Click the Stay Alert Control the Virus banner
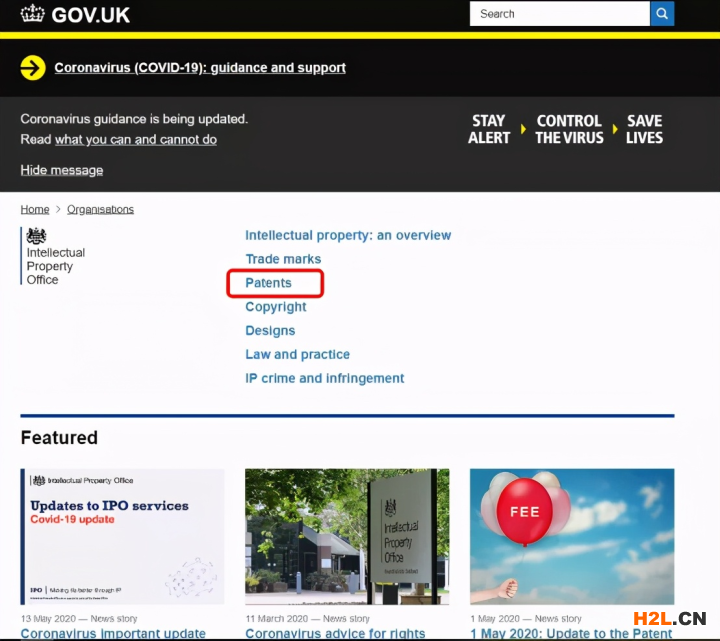Screen dimensions: 720x641 coord(566,129)
